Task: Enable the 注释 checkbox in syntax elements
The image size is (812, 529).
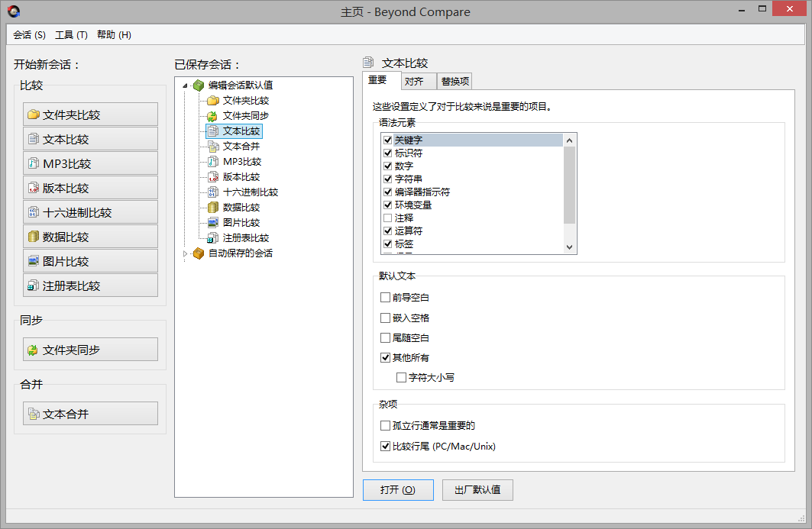Action: coord(387,218)
